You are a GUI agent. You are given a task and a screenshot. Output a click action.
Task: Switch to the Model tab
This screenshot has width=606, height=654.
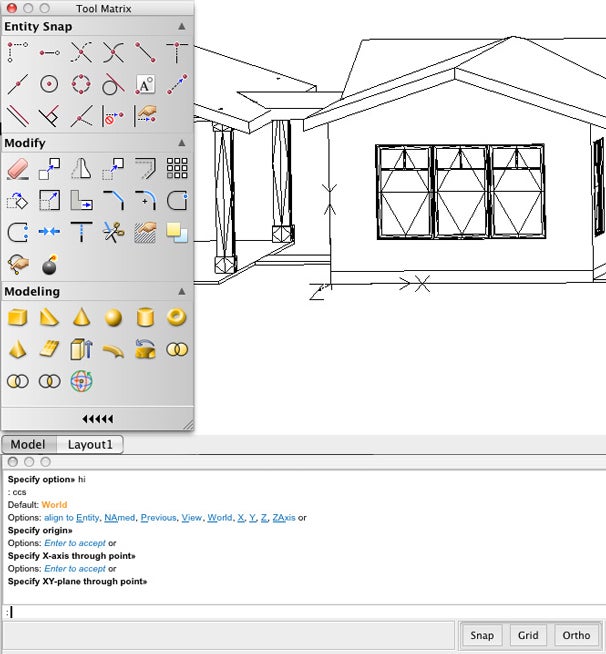point(28,444)
